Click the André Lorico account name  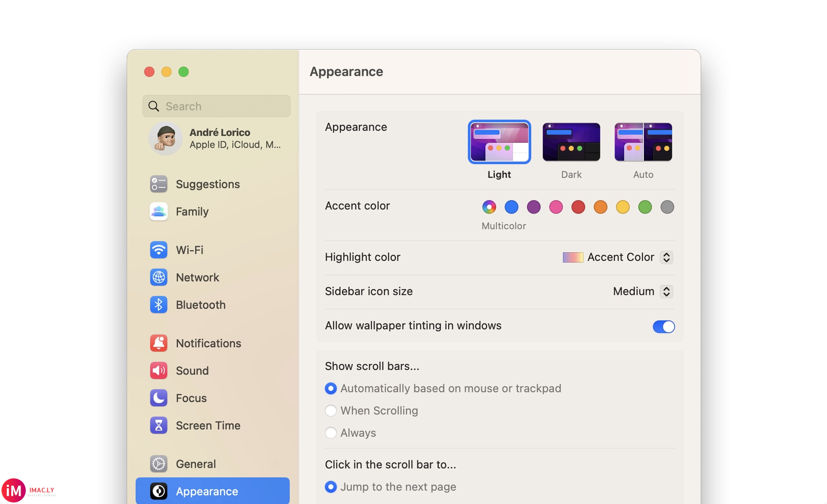point(220,133)
